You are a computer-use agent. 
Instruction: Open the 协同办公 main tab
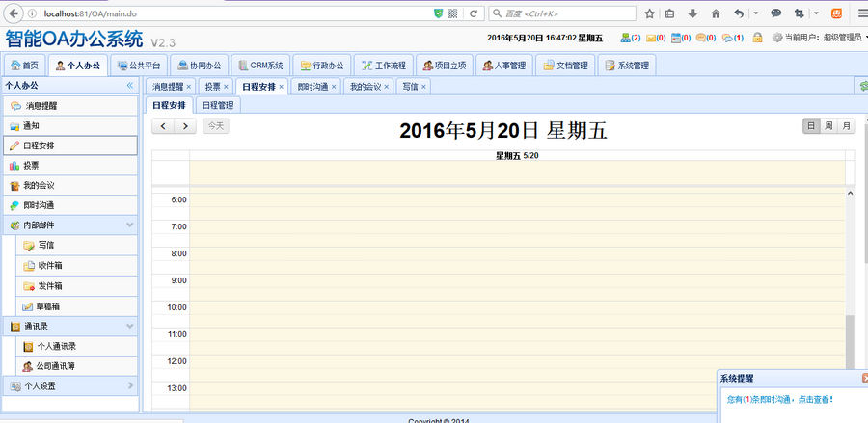[200, 66]
